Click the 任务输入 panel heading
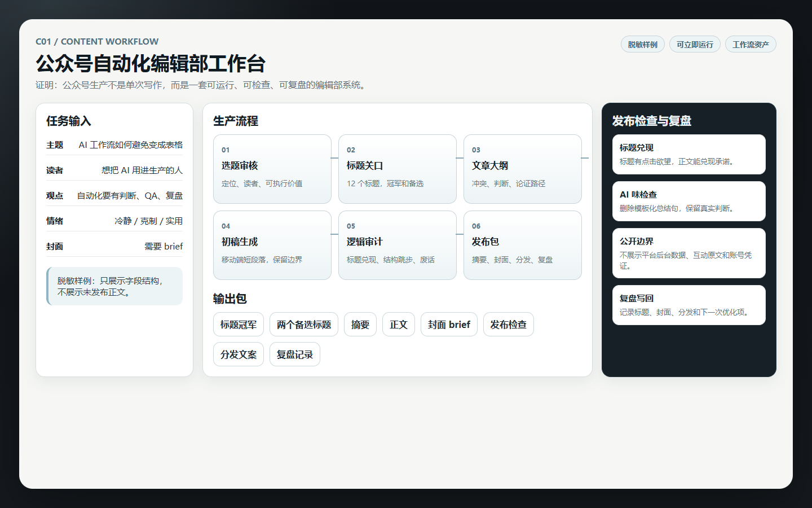 pyautogui.click(x=69, y=121)
